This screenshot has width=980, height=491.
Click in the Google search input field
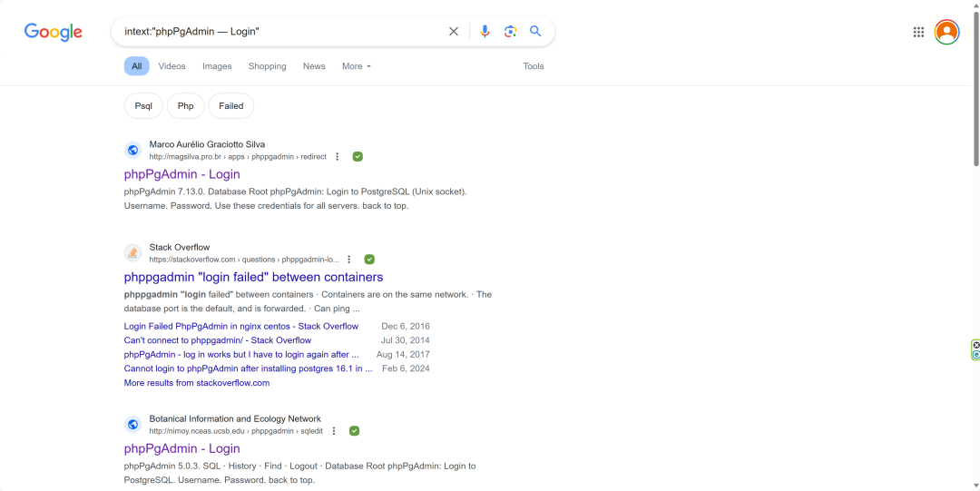click(281, 31)
